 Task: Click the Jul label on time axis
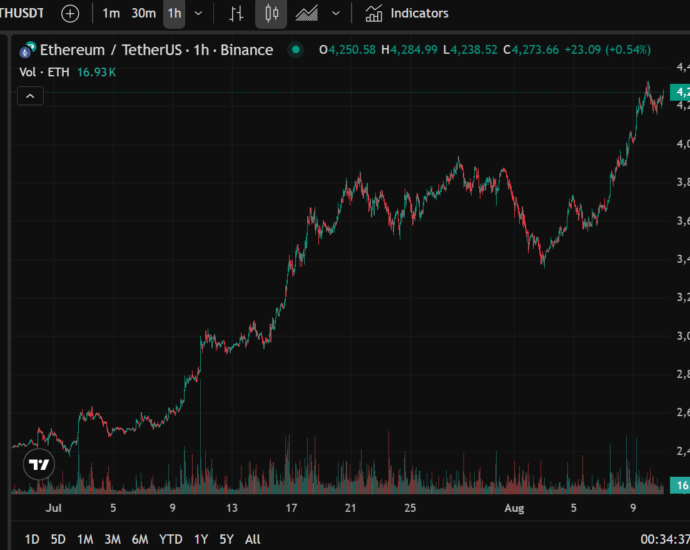point(54,508)
